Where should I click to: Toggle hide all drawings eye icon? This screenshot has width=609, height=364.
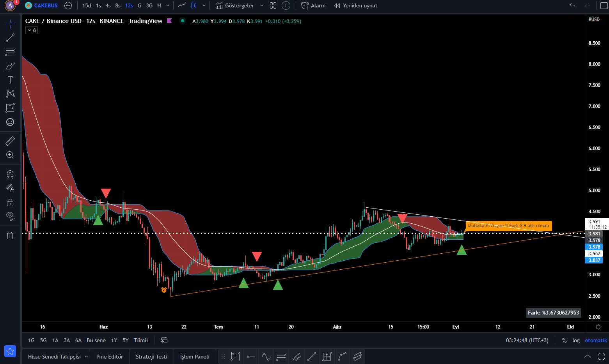tap(10, 216)
